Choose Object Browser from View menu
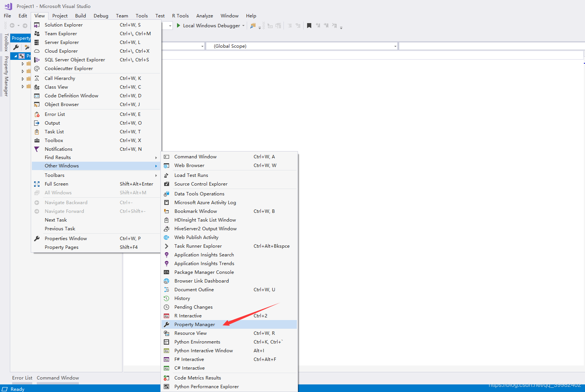585x392 pixels. (96, 105)
